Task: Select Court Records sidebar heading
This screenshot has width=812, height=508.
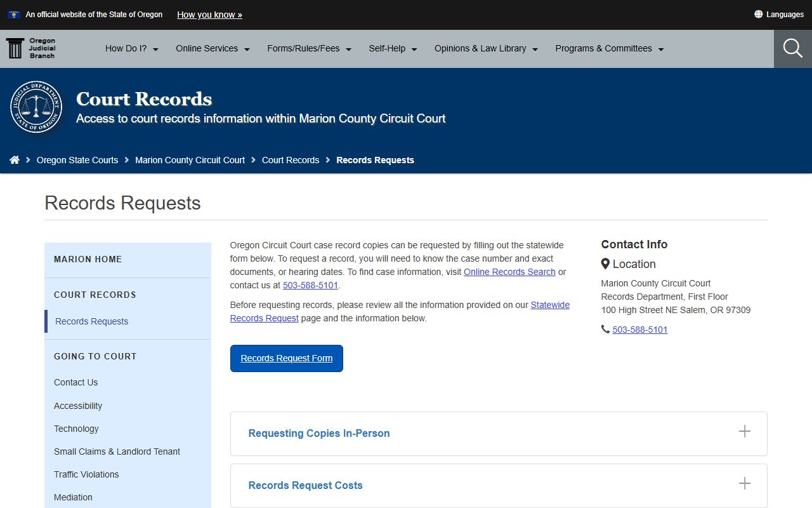Action: click(x=95, y=295)
